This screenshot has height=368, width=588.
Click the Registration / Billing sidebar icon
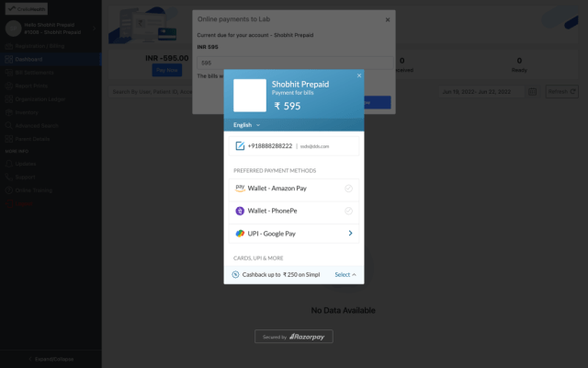(9, 46)
